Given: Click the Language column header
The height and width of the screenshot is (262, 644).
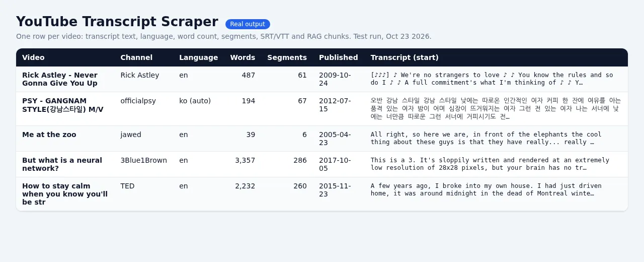Looking at the screenshot, I should (x=199, y=57).
